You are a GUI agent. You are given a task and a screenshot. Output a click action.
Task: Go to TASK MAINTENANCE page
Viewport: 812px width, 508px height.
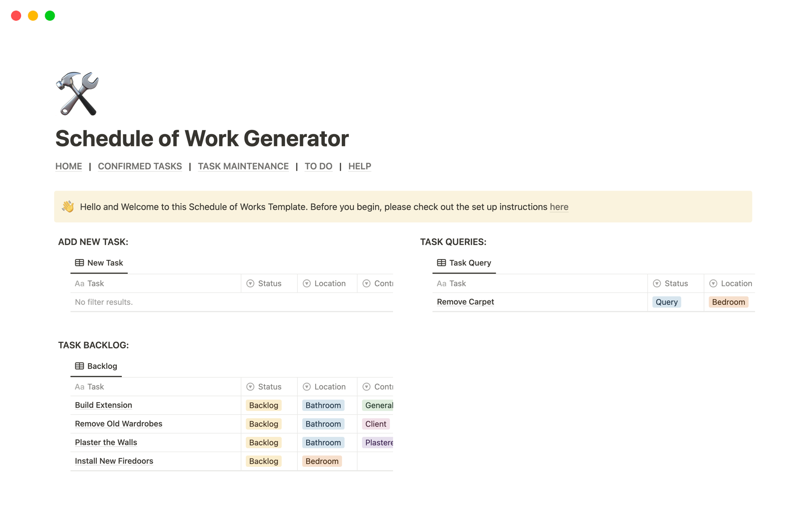click(243, 166)
